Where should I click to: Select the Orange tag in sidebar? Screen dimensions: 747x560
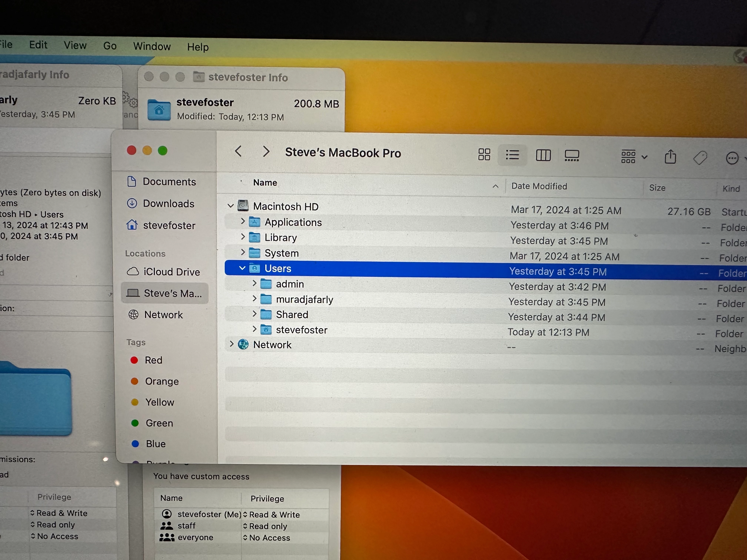click(x=155, y=381)
